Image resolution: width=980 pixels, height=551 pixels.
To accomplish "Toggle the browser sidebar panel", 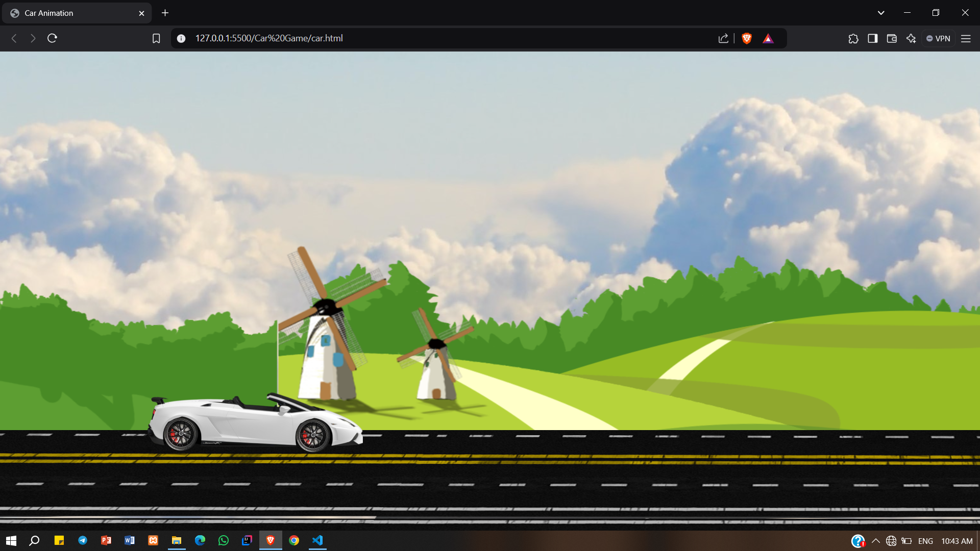I will 872,38.
